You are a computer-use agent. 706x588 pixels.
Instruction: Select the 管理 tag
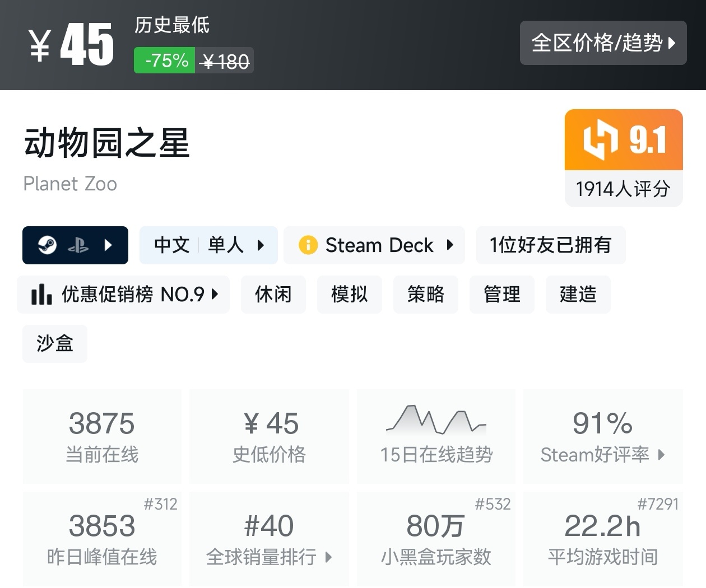(x=502, y=294)
